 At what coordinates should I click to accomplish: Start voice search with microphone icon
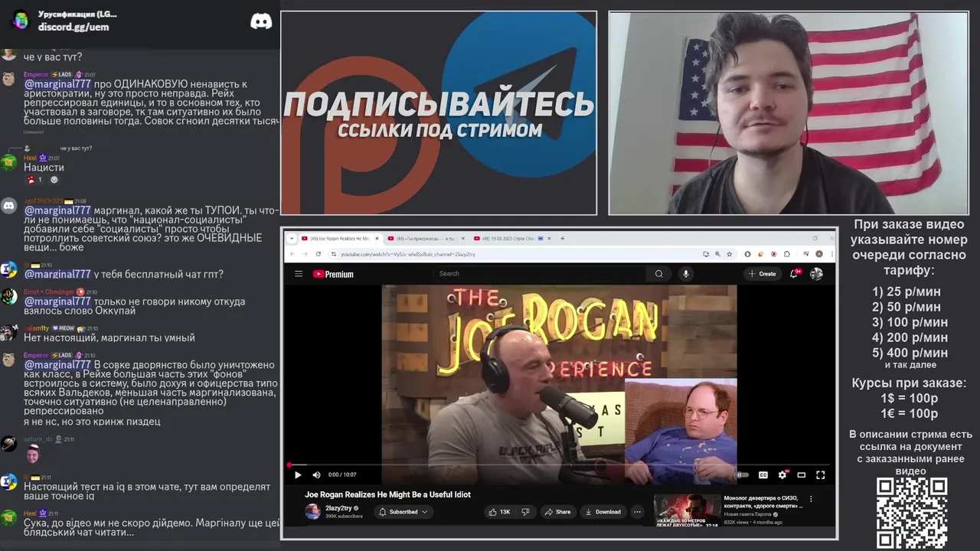[686, 274]
